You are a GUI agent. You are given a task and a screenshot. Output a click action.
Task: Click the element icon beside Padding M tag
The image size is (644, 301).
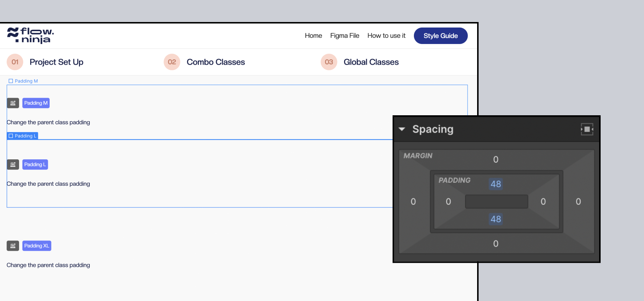[13, 103]
